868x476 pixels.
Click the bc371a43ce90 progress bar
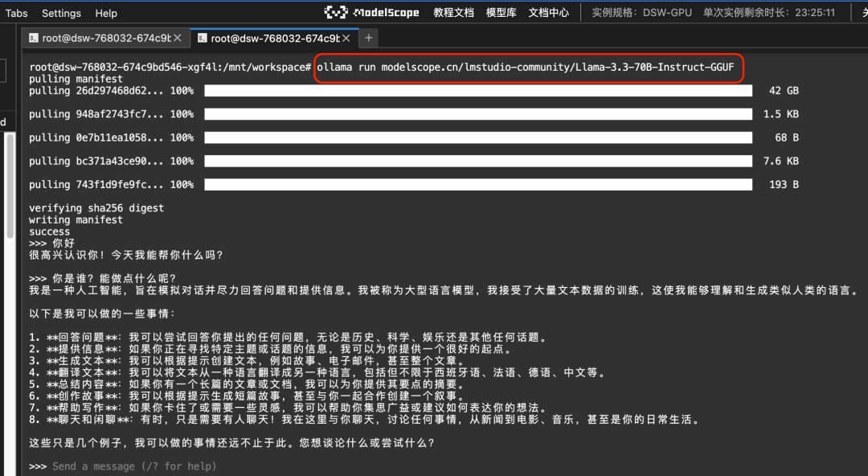click(x=478, y=162)
